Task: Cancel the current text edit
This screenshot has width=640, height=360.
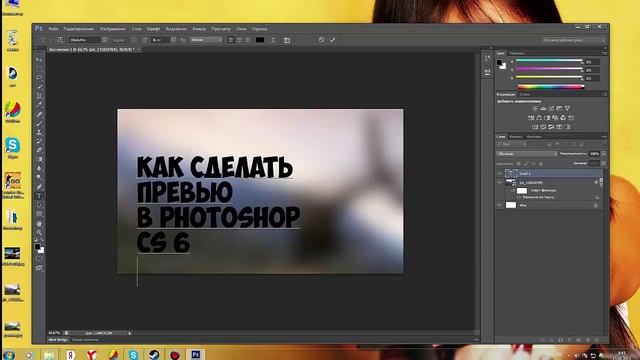Action: coord(321,40)
